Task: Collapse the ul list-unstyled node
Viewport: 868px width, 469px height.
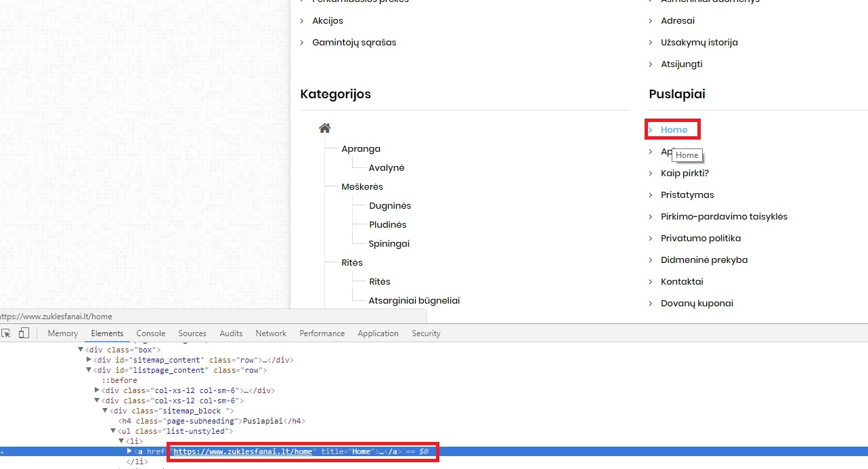Action: 114,431
